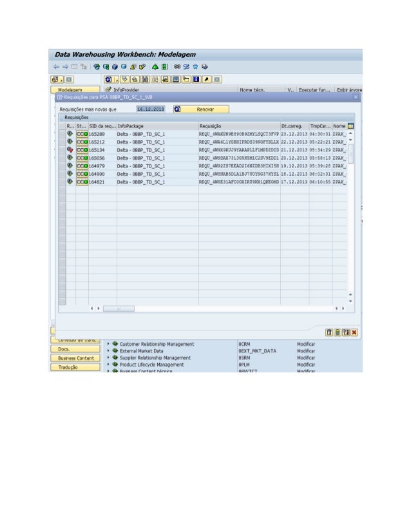
Task: Click the blue info icon in the second toolbar
Action: click(x=196, y=79)
